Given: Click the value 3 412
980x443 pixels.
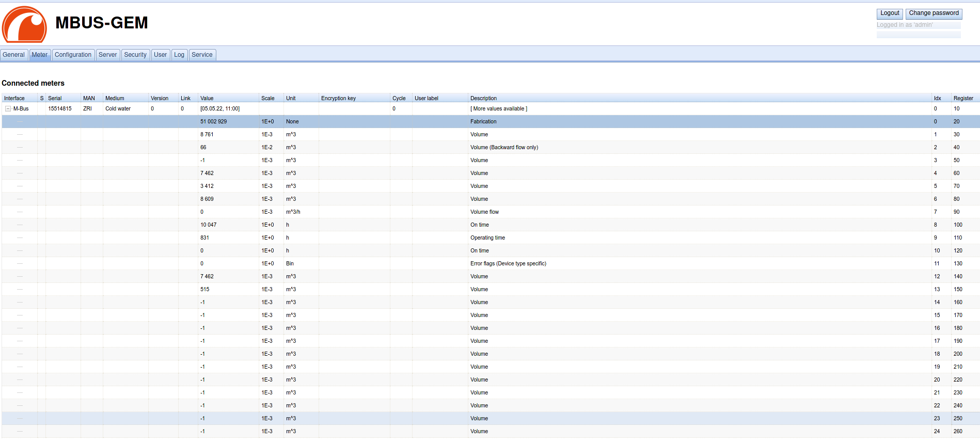Looking at the screenshot, I should tap(207, 186).
